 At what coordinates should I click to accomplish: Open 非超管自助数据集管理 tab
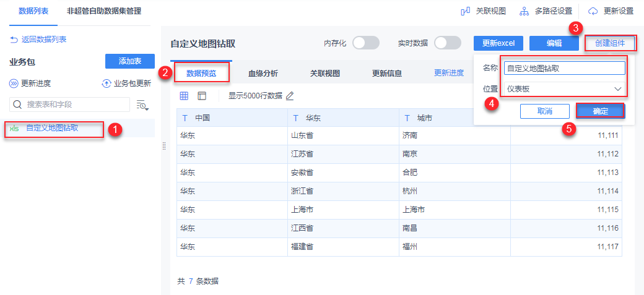[104, 11]
